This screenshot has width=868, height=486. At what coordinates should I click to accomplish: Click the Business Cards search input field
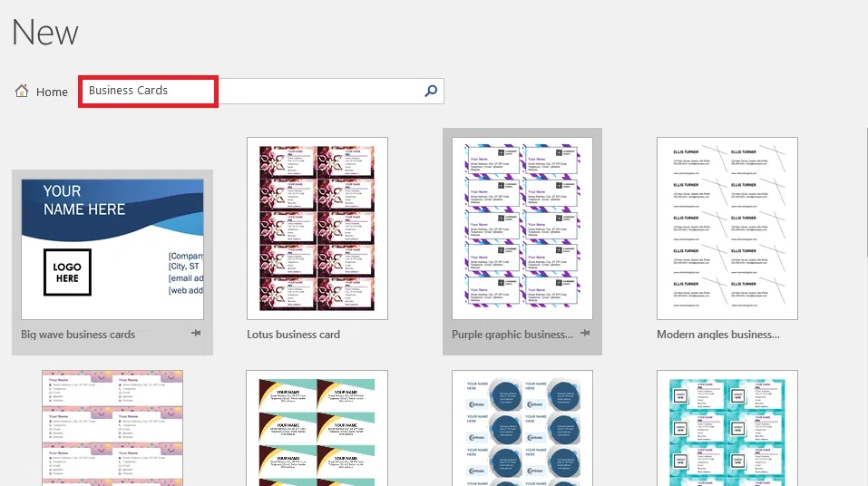[x=261, y=91]
